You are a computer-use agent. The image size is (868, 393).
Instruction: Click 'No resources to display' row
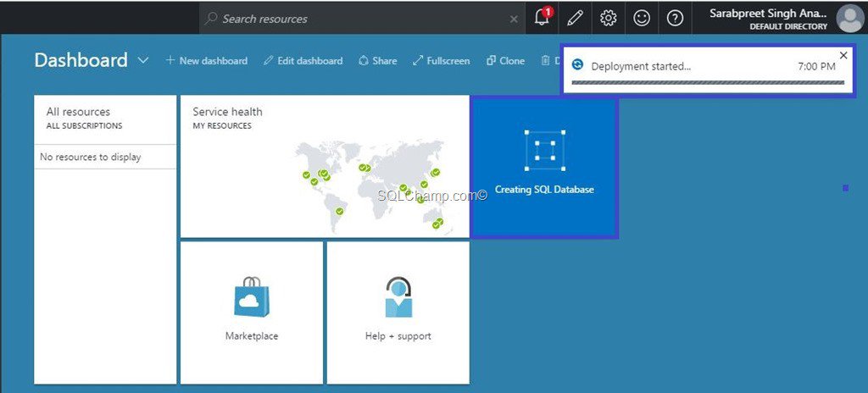point(105,157)
